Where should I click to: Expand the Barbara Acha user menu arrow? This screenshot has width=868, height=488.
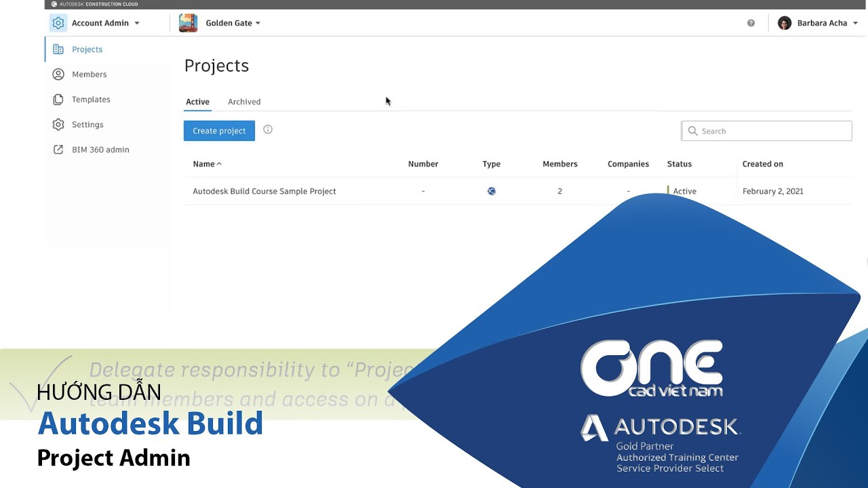pos(855,23)
